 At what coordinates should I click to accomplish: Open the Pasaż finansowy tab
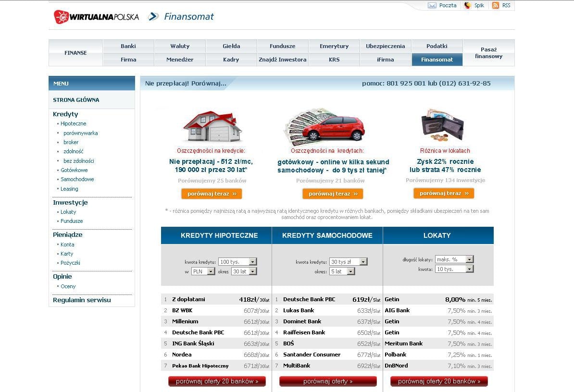point(489,53)
